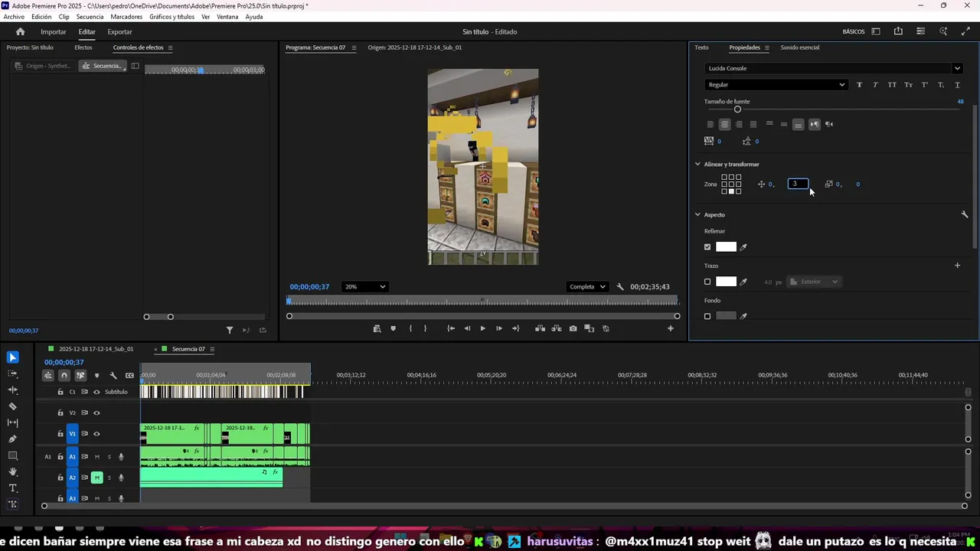980x551 pixels.
Task: Open Program Monitor button editor plus
Action: (x=671, y=328)
